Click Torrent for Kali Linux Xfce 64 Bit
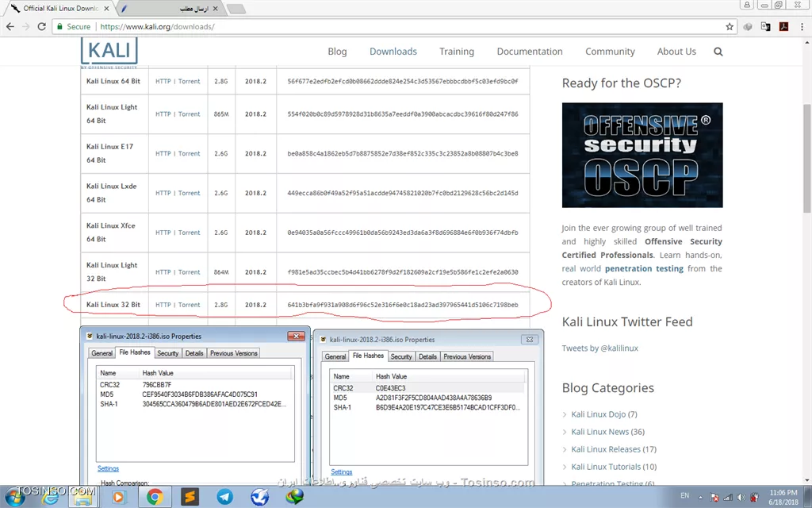 (x=189, y=233)
